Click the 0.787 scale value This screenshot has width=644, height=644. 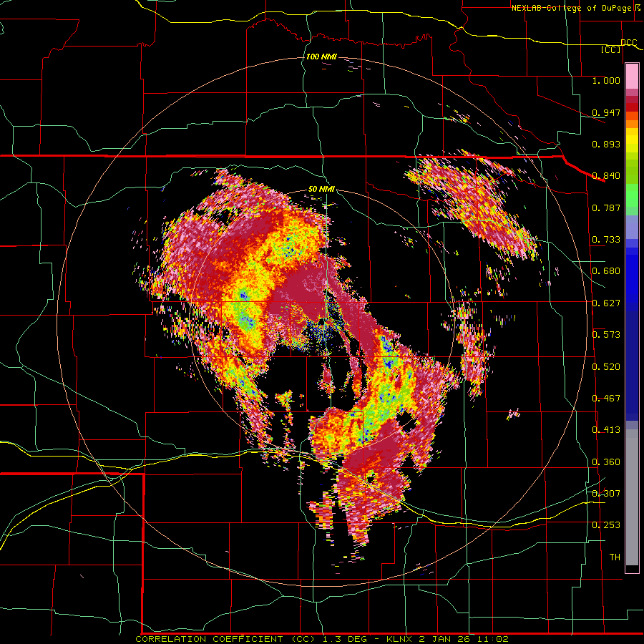click(x=606, y=208)
